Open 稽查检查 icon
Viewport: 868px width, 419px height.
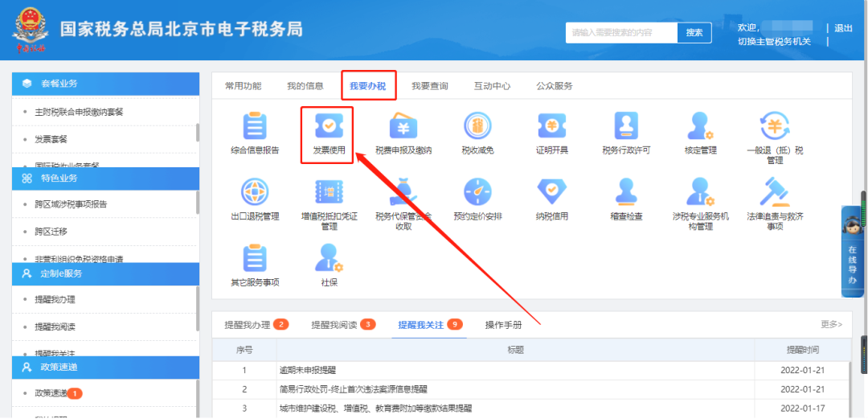tap(626, 191)
